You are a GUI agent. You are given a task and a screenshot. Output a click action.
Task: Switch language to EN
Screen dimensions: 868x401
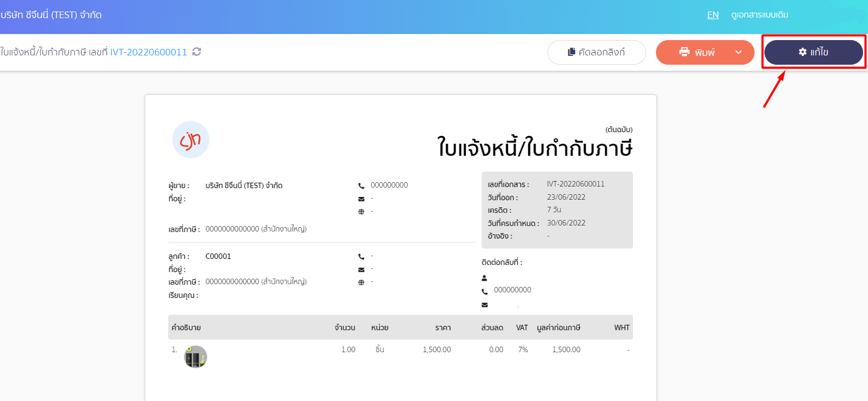tap(713, 15)
